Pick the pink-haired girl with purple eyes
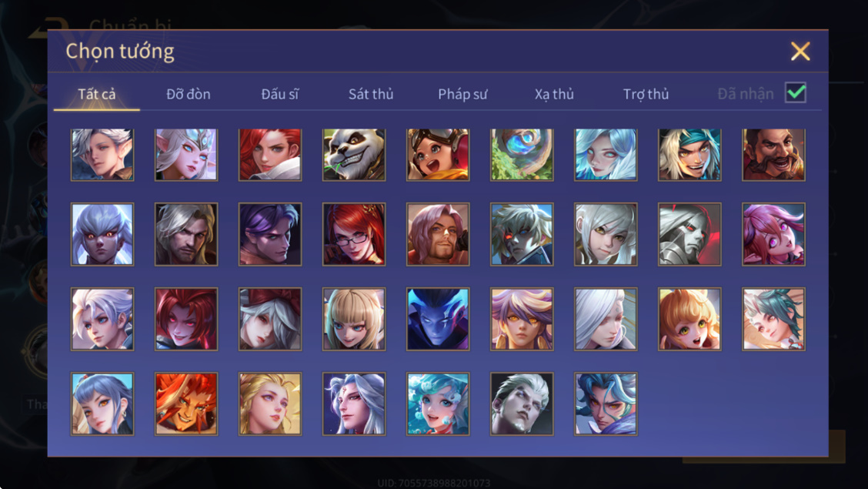The width and height of the screenshot is (868, 489). click(x=773, y=234)
